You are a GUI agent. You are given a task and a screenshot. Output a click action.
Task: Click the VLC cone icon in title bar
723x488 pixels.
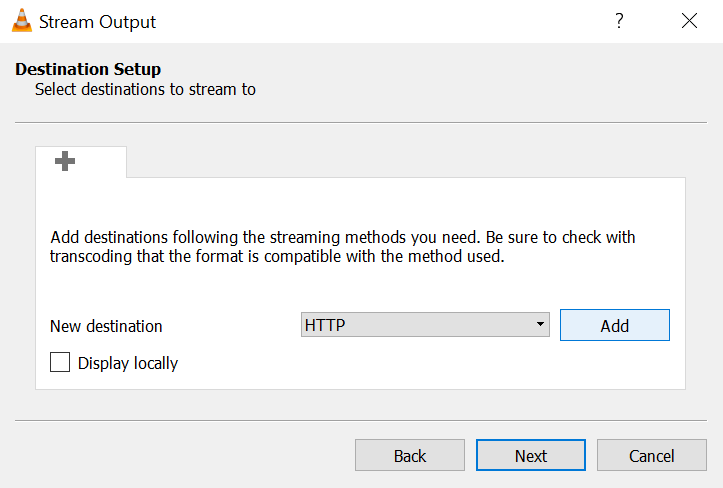coord(22,21)
